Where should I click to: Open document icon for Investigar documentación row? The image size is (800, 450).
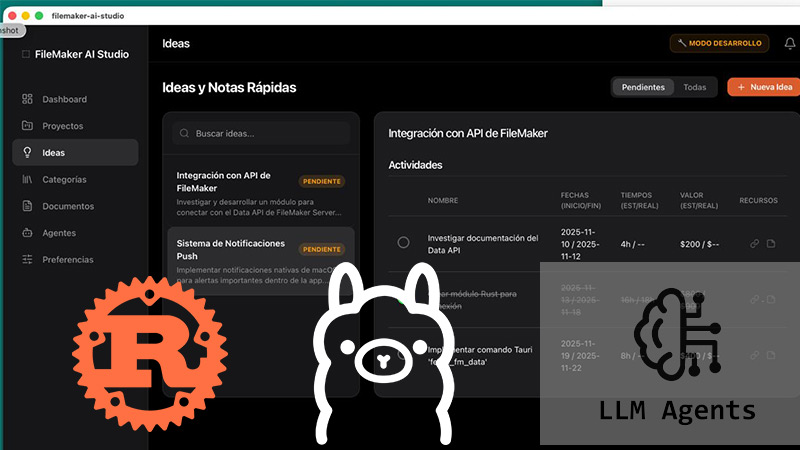[x=770, y=244]
